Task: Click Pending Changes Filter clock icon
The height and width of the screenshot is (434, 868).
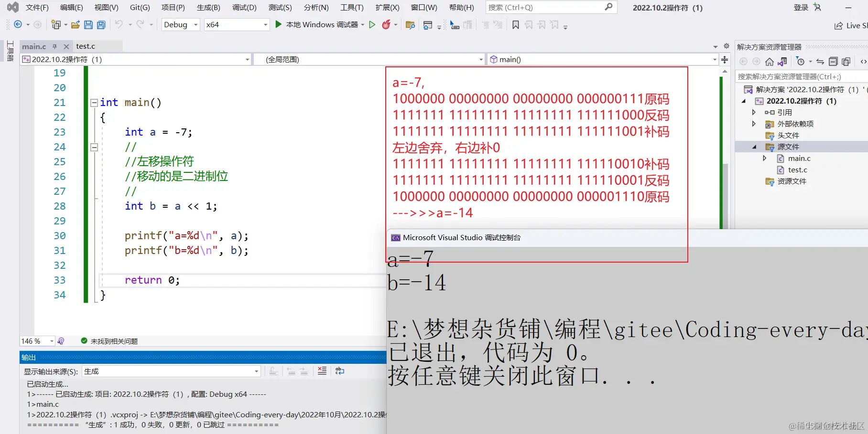Action: tap(801, 62)
